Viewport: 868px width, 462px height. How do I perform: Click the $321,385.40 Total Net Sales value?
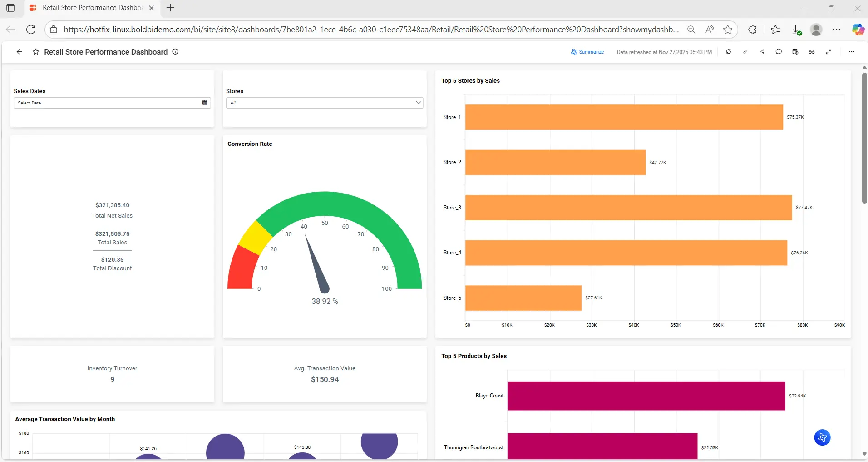(113, 205)
